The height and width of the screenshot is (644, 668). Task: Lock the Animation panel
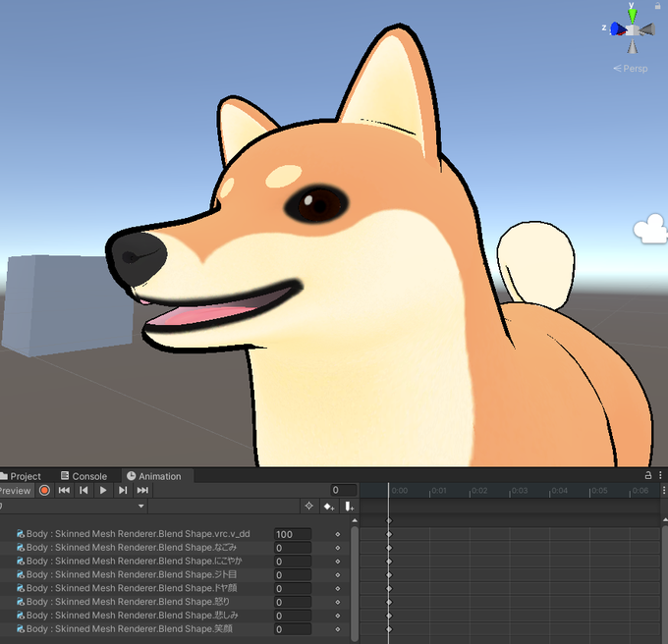[648, 475]
